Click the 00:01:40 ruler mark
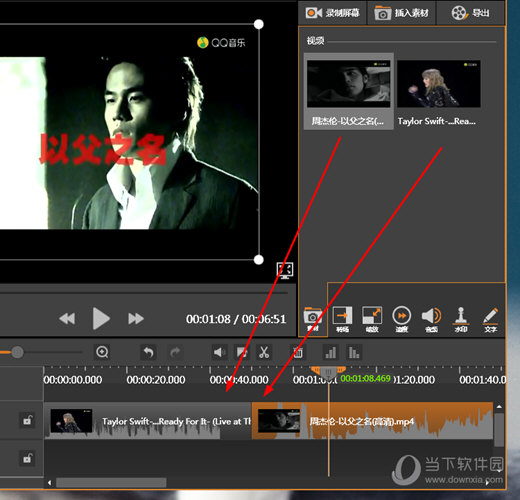 pyautogui.click(x=482, y=380)
